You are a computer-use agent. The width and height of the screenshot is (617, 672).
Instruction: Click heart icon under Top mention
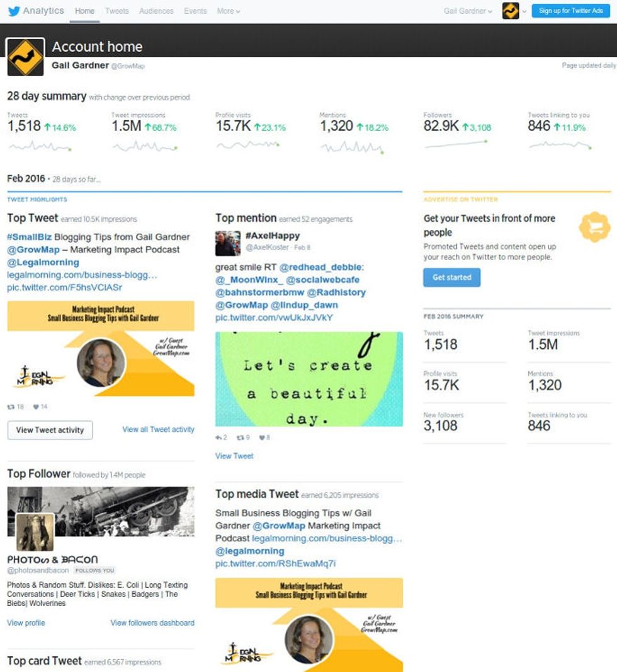tap(262, 438)
